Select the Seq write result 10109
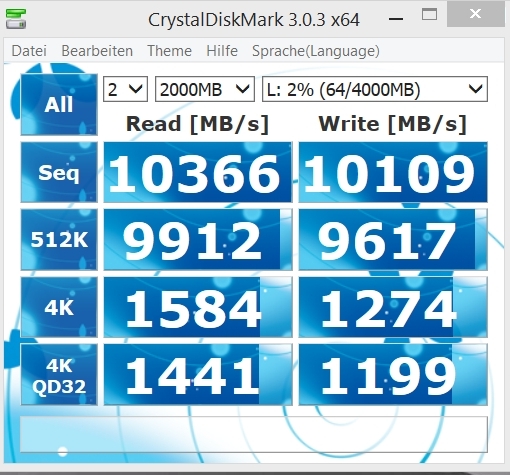510x475 pixels. coord(393,172)
